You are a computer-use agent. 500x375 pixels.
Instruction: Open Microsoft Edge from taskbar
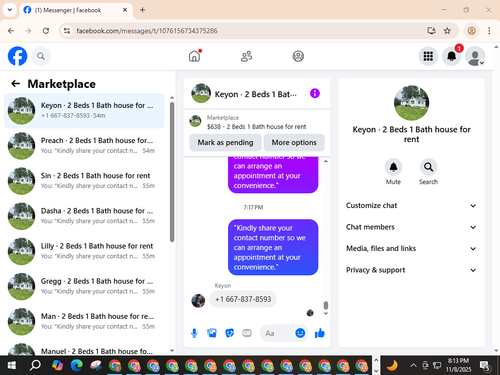tap(77, 366)
